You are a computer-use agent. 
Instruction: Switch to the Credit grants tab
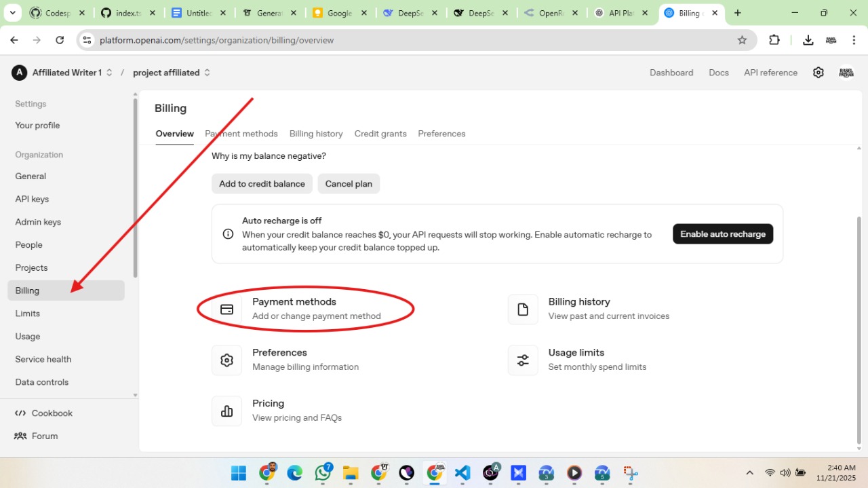click(380, 134)
